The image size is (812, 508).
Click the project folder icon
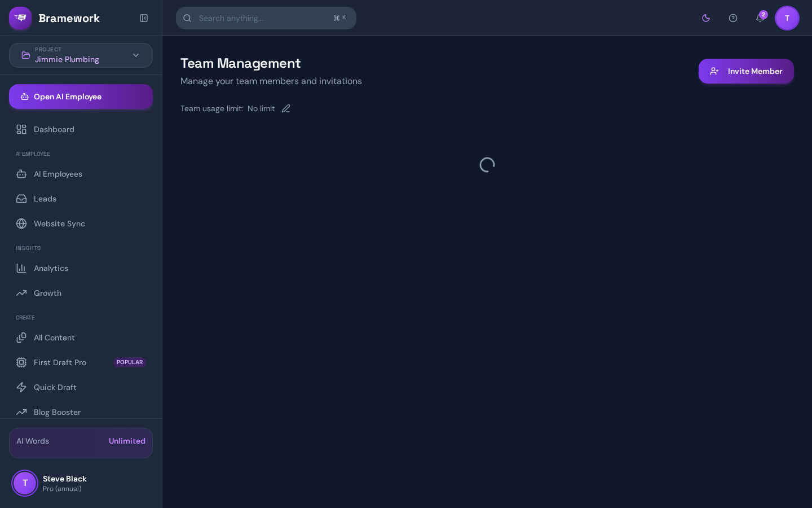click(26, 55)
